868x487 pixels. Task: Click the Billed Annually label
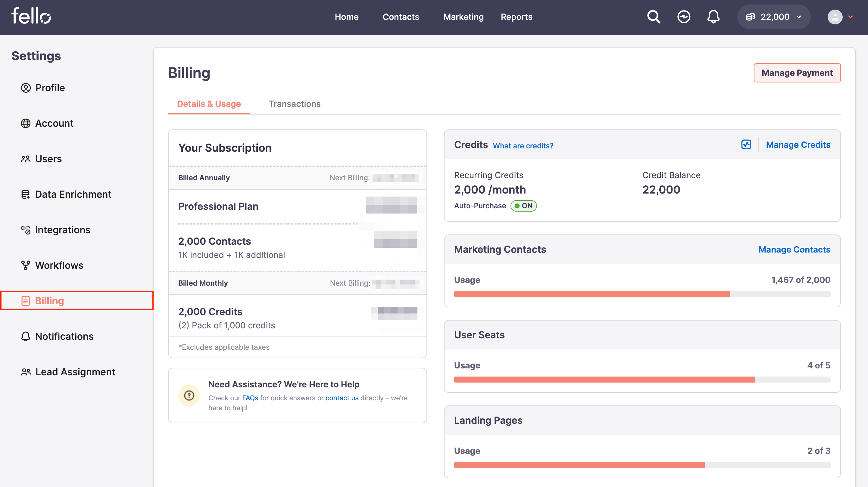click(204, 178)
